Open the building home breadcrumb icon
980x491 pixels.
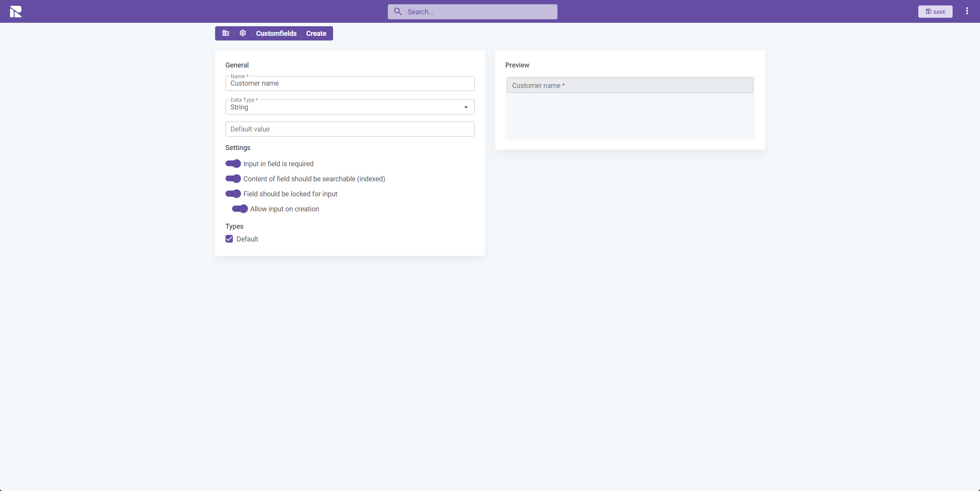(226, 33)
